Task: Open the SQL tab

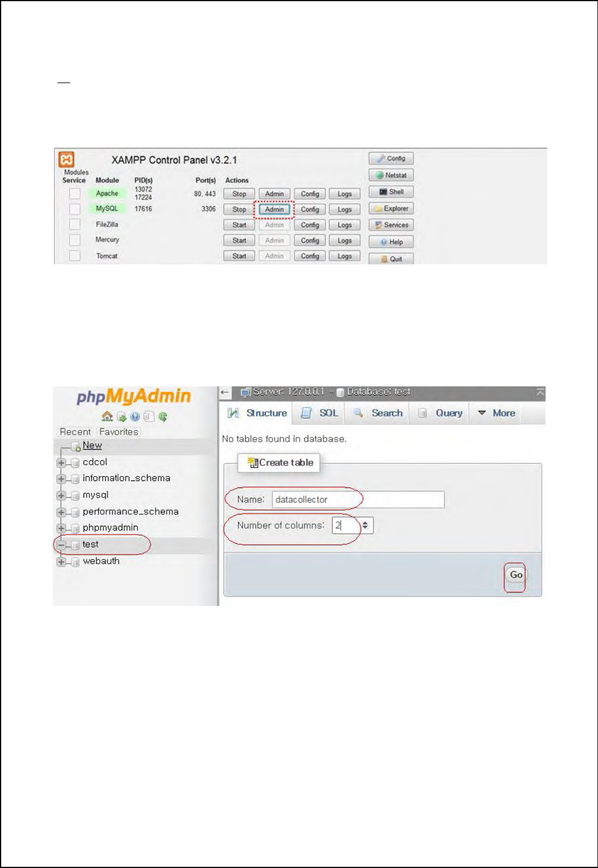Action: click(319, 413)
